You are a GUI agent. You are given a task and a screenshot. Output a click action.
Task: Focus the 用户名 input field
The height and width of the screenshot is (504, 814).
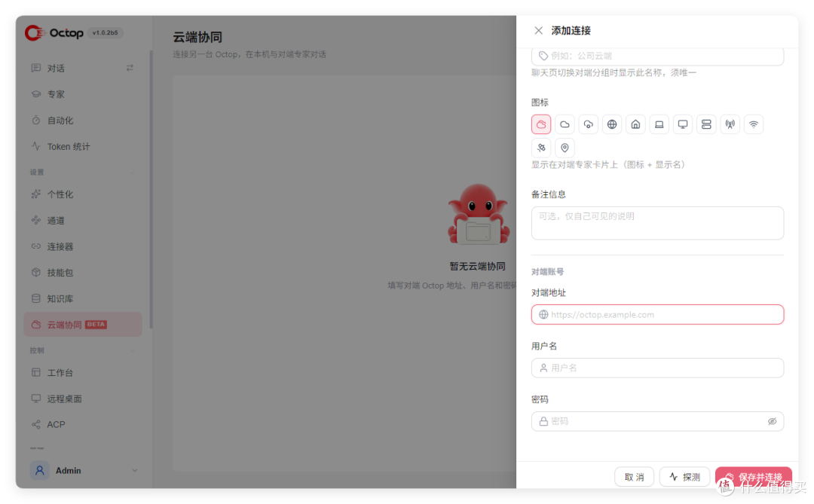pyautogui.click(x=658, y=368)
